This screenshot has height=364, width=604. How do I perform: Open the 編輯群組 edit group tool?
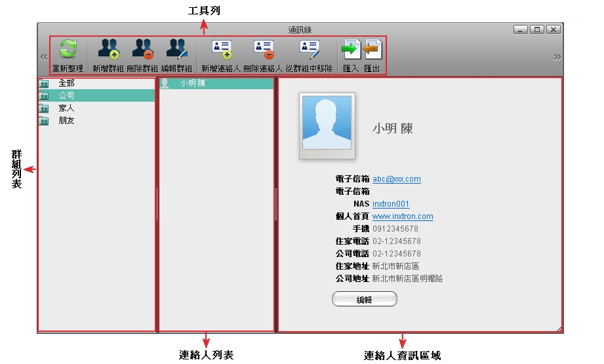point(176,51)
